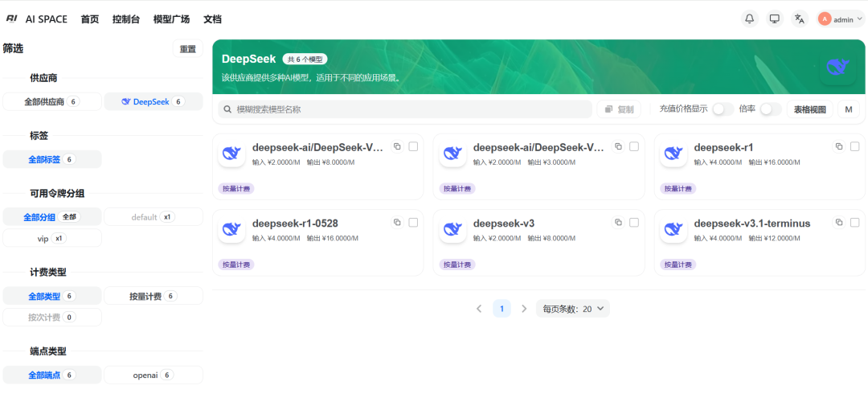Open the notifications bell icon
Screen dimensions: 868x398
pyautogui.click(x=750, y=18)
